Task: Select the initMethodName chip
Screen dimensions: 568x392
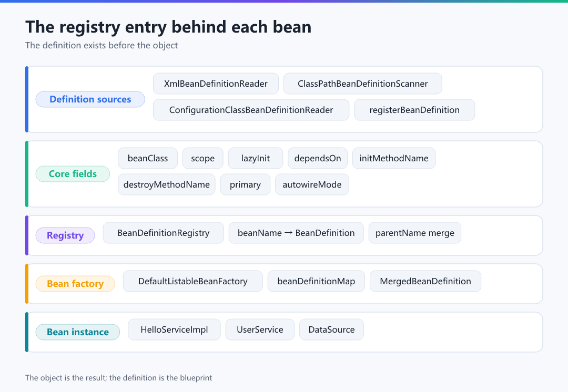Action: tap(394, 158)
